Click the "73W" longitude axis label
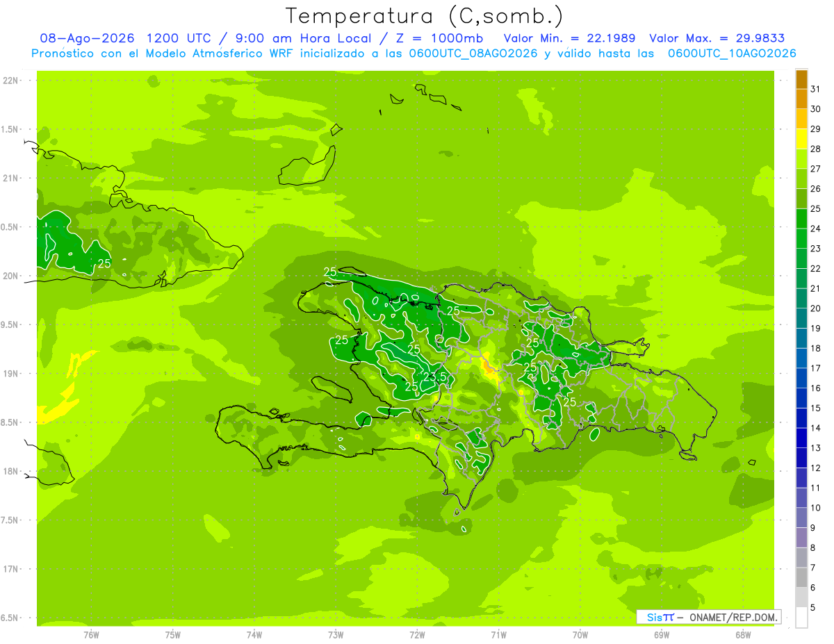This screenshot has width=834, height=644. (336, 634)
